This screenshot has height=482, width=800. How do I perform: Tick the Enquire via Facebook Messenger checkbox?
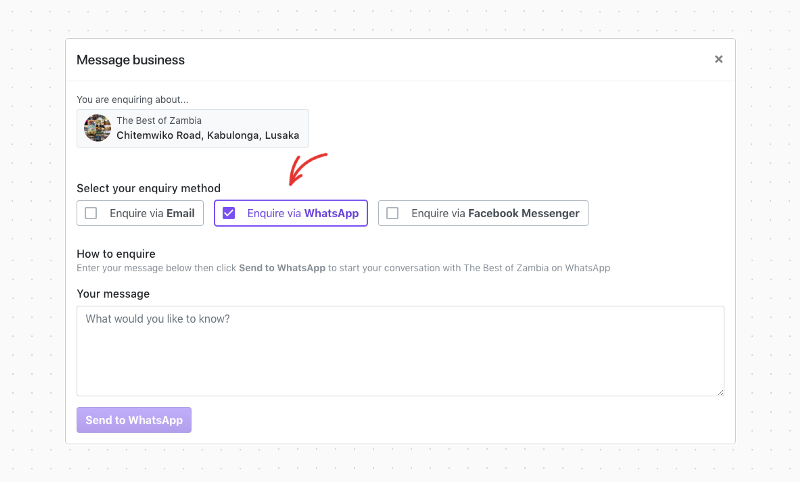[392, 213]
